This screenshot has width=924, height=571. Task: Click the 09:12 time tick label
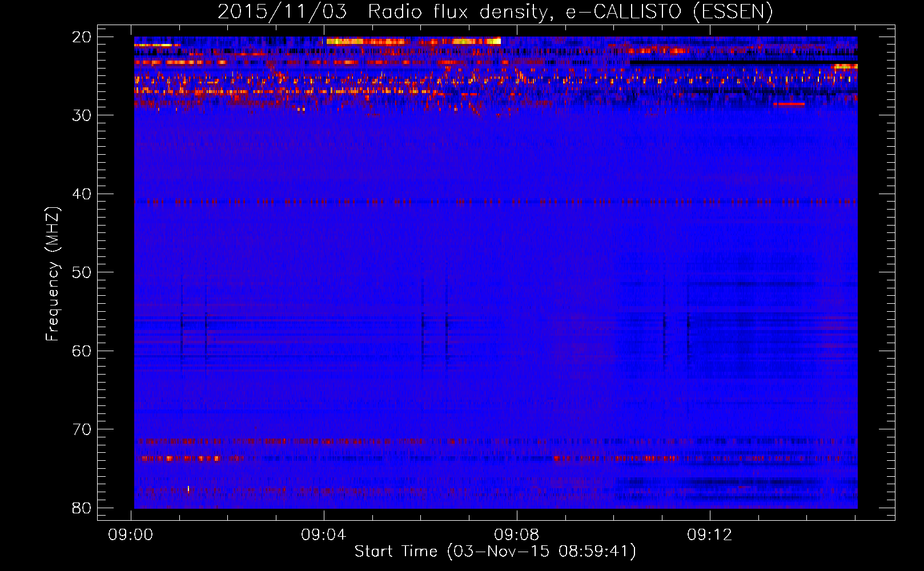click(x=710, y=535)
